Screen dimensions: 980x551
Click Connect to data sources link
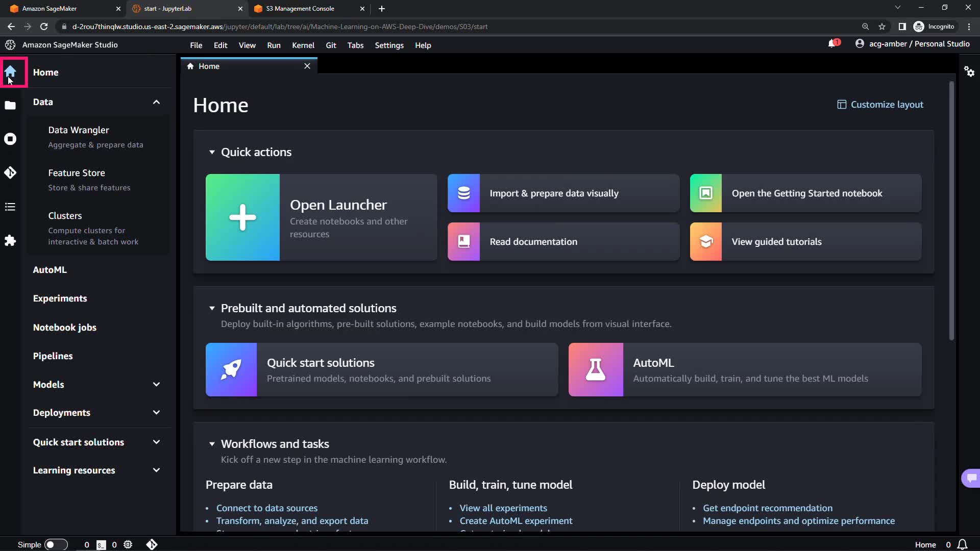pyautogui.click(x=266, y=508)
